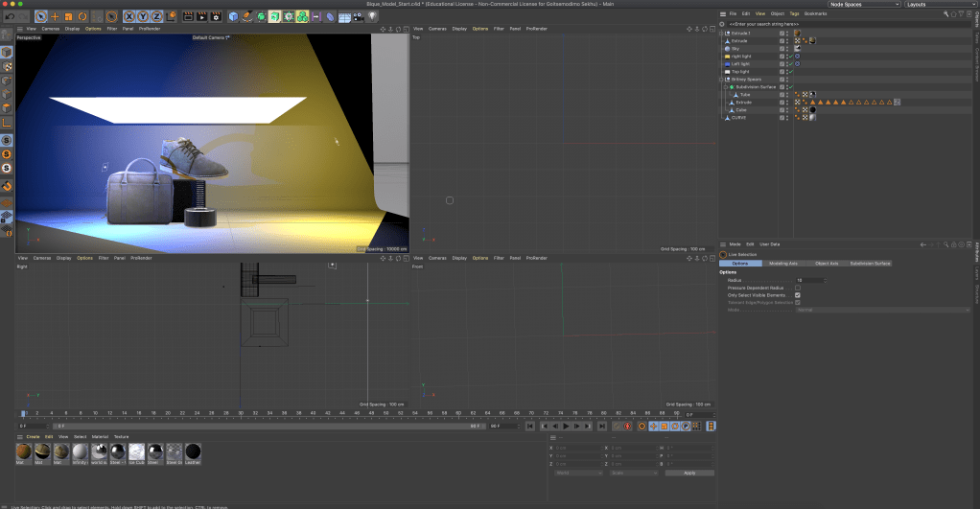
Task: Enable Pressure Dependent Radius checkbox
Action: coord(797,288)
